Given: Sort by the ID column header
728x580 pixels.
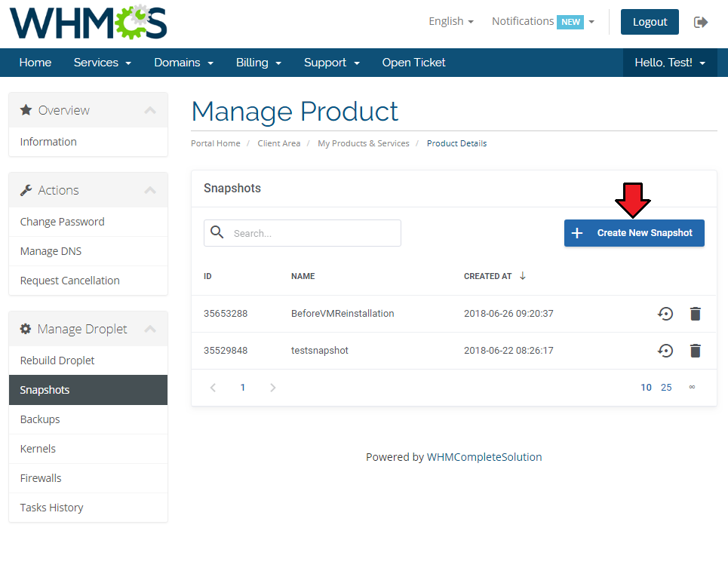Looking at the screenshot, I should click(207, 276).
